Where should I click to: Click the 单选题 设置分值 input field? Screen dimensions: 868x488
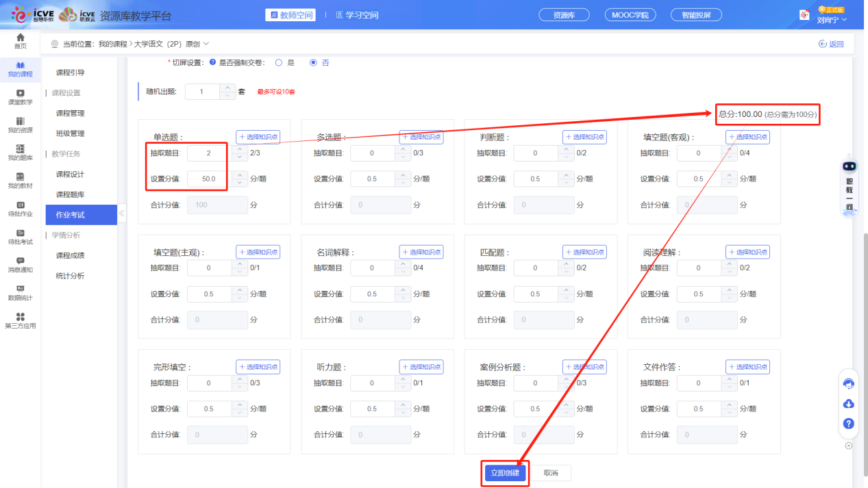pyautogui.click(x=209, y=179)
